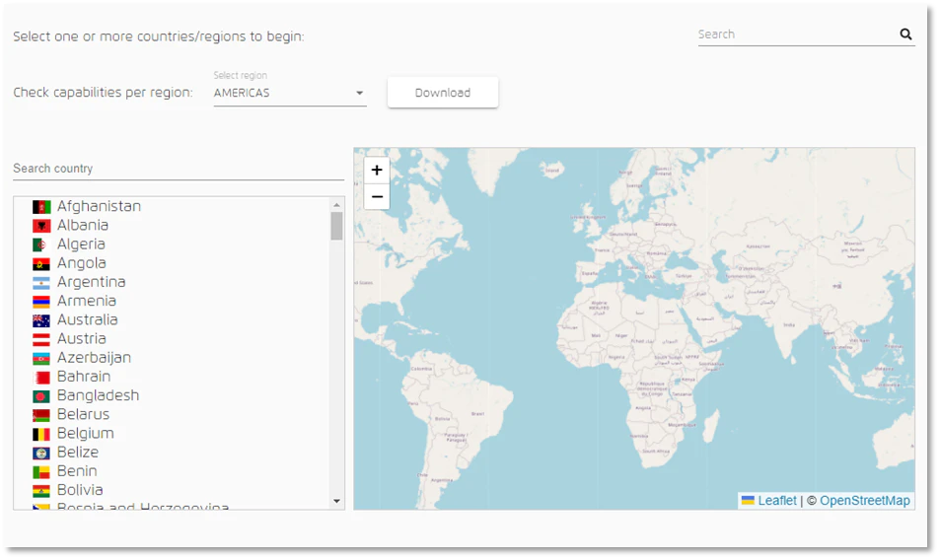Select Benin in the country list
Screen dimensions: 940x560
click(77, 471)
